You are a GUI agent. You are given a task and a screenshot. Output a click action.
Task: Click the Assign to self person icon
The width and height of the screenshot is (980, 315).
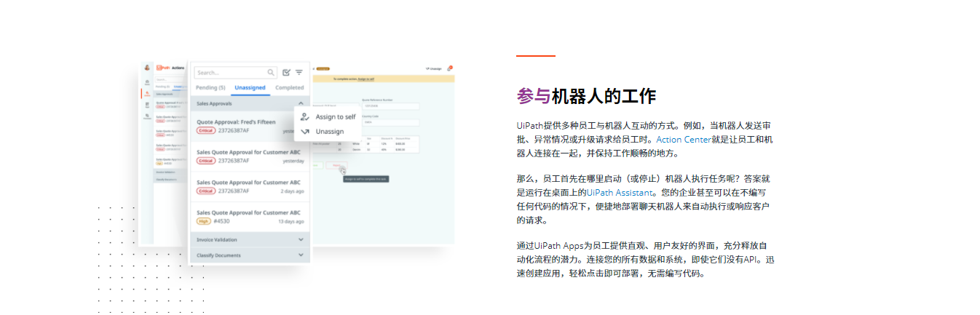point(305,117)
